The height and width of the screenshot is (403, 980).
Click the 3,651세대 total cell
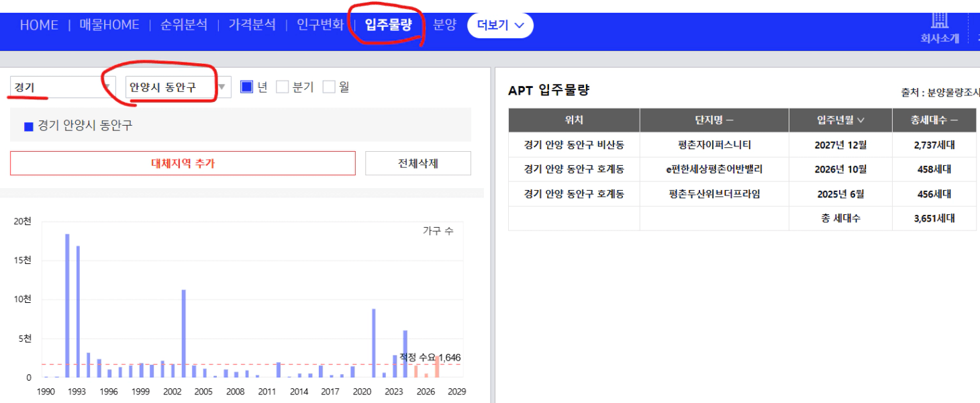point(934,218)
